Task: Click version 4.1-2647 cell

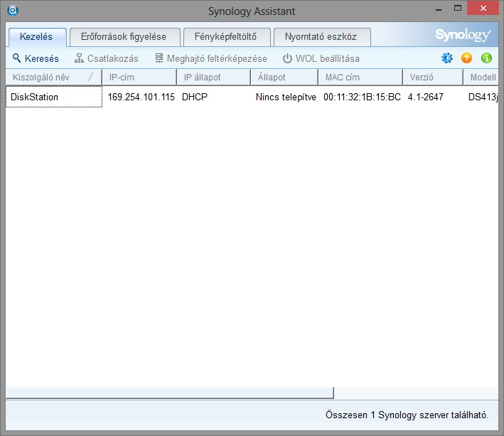Action: click(x=426, y=97)
